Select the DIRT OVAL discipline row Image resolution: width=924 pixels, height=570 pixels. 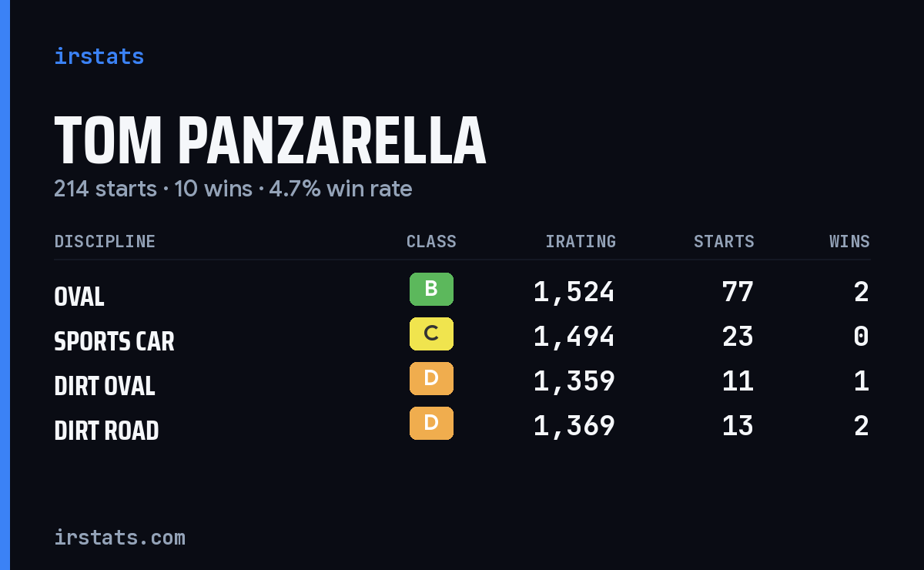click(462, 381)
